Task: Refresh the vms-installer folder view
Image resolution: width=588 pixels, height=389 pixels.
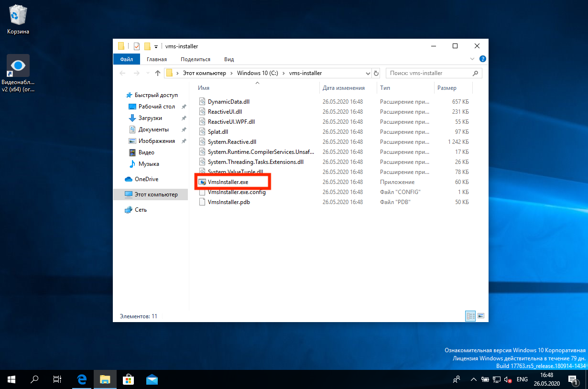Action: pyautogui.click(x=376, y=74)
